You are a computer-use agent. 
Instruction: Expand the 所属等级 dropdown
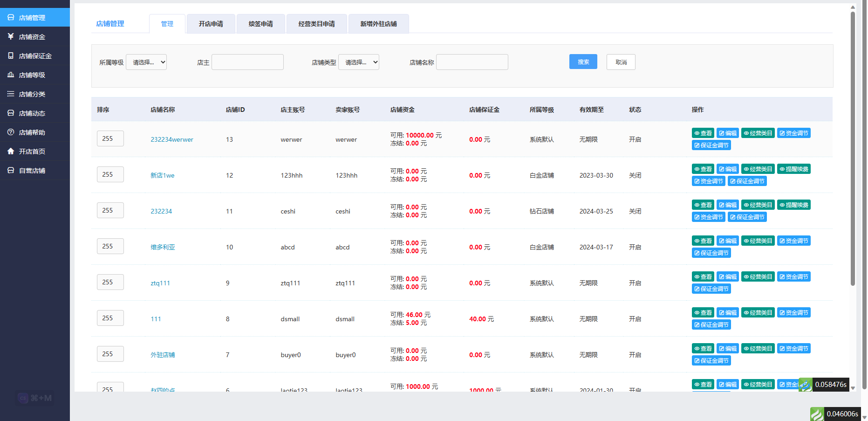click(146, 62)
